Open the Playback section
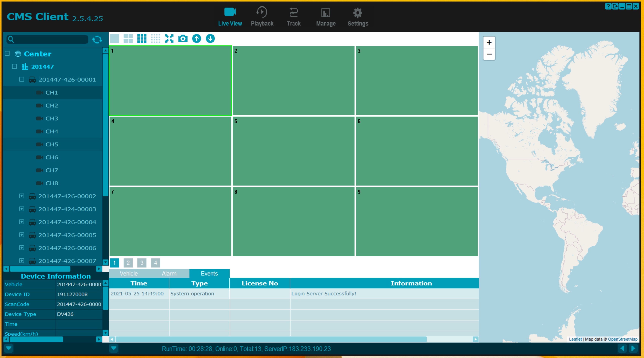 (262, 17)
